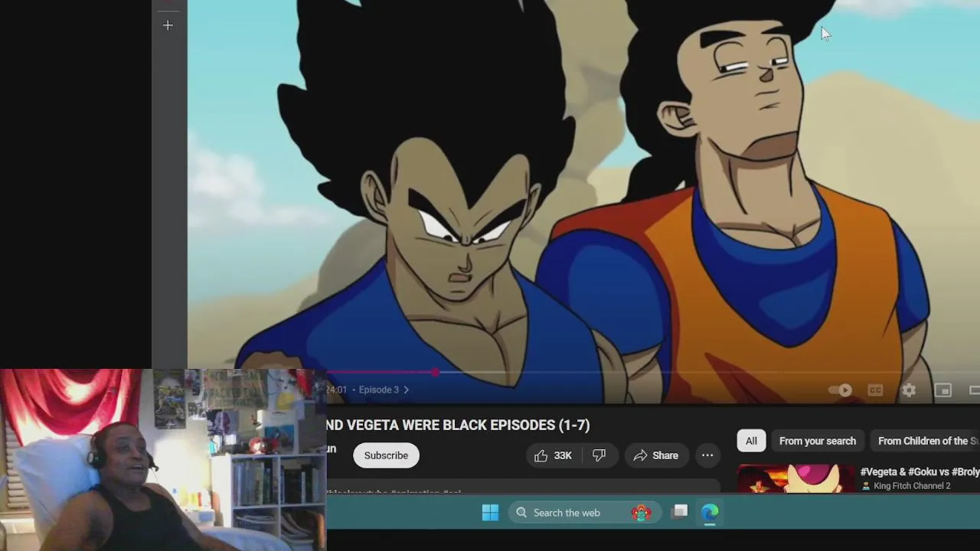The width and height of the screenshot is (980, 551).
Task: Open the #Vegeta & #Goku vs #Broly video title
Action: (920, 472)
